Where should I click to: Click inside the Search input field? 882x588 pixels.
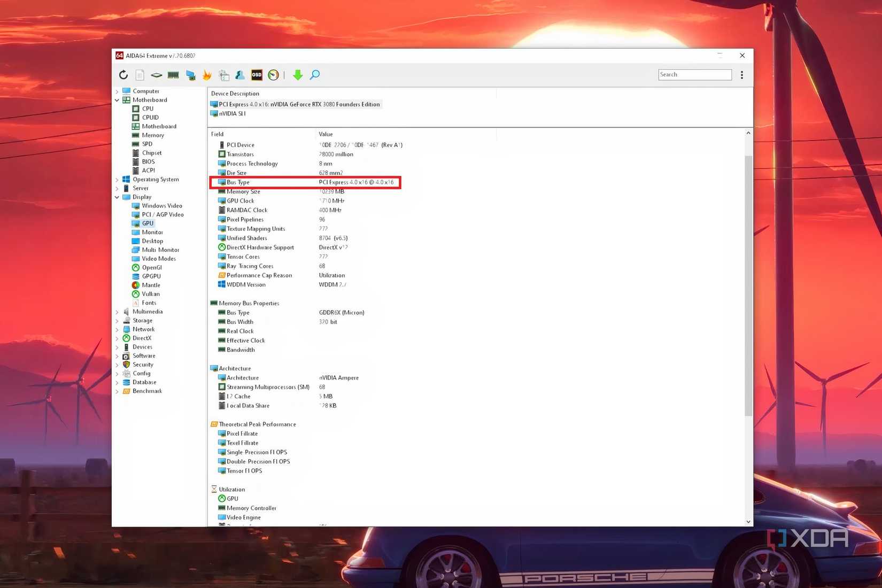point(694,74)
